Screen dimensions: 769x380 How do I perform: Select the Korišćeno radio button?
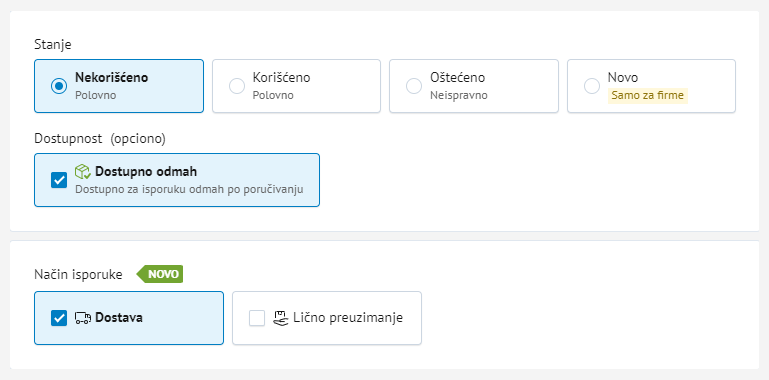point(237,86)
